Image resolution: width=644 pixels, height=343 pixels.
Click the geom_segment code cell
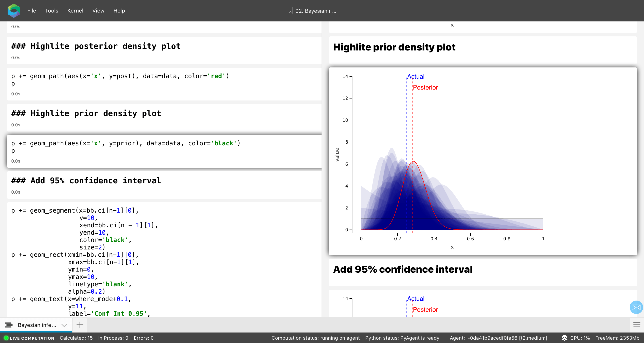coord(164,260)
